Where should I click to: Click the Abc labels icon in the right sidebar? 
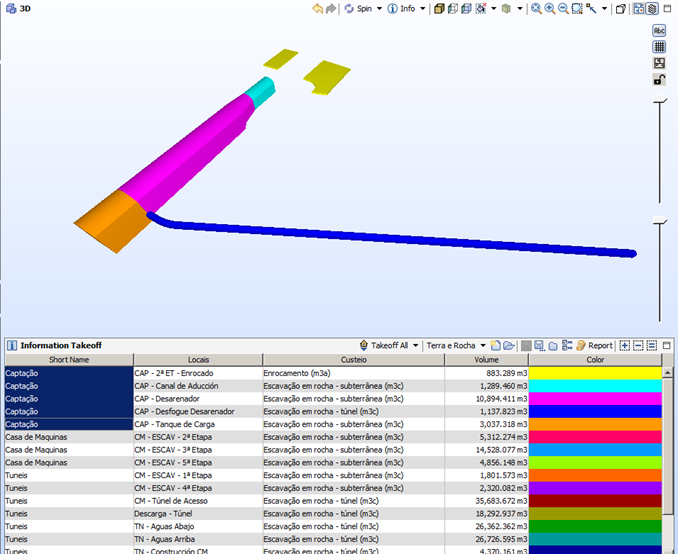(659, 30)
